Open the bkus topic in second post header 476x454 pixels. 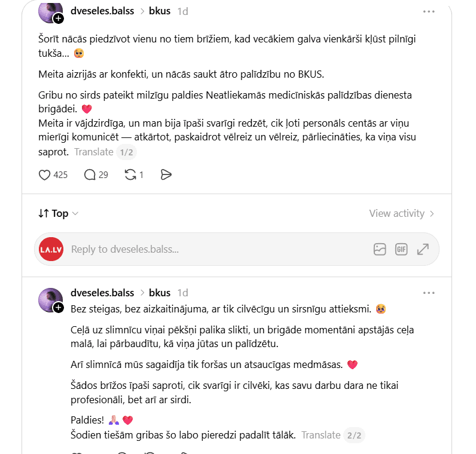tap(160, 293)
